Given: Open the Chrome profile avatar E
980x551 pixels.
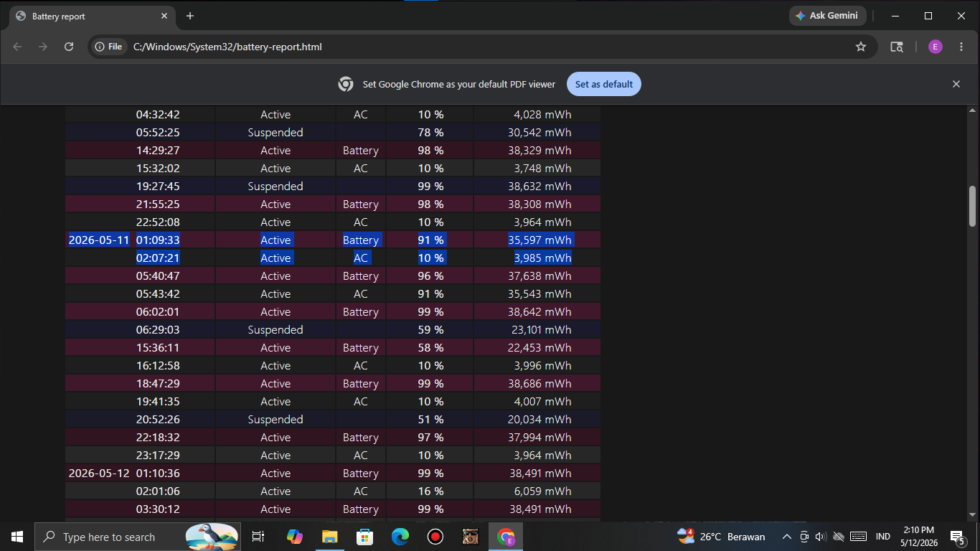Looking at the screenshot, I should point(935,47).
